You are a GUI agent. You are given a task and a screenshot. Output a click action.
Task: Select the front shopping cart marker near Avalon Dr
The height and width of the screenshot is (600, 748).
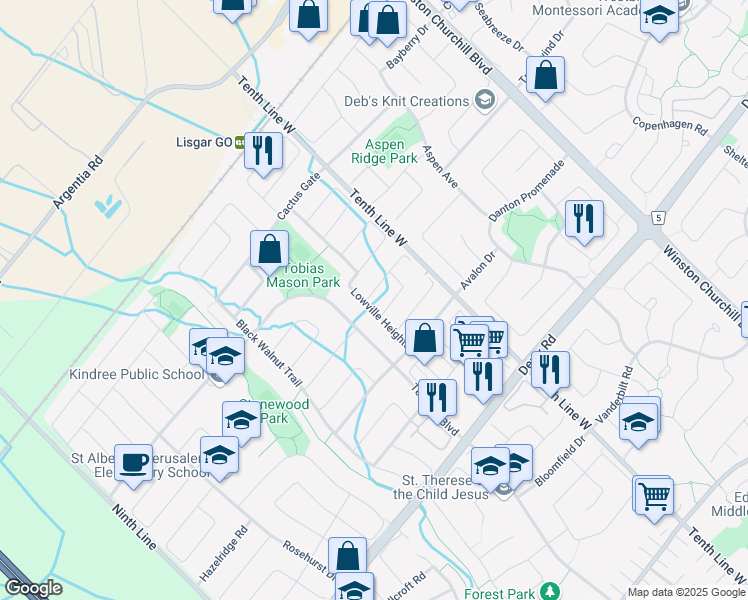click(470, 343)
